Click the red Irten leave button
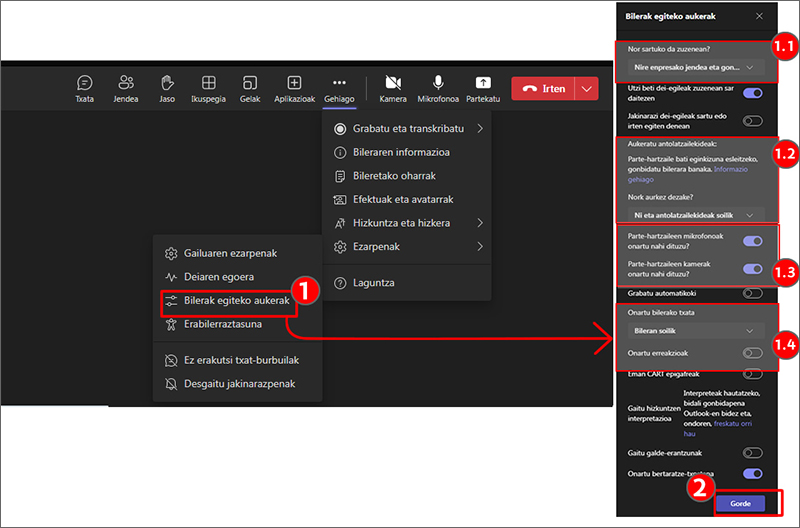 pos(541,88)
